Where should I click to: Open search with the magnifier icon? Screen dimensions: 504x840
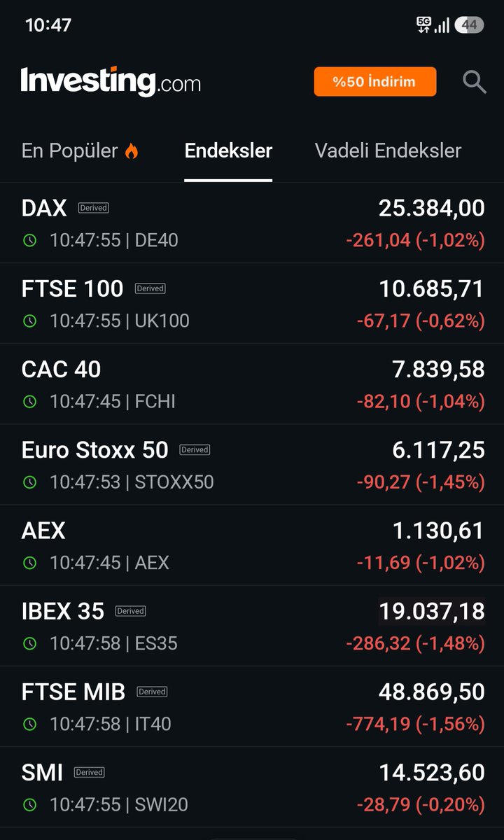(475, 82)
